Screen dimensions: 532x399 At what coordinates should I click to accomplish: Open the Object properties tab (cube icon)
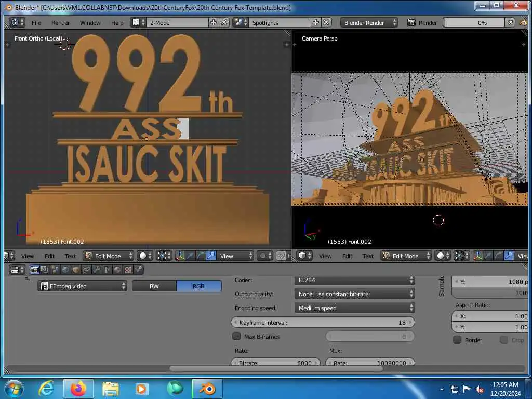[76, 270]
